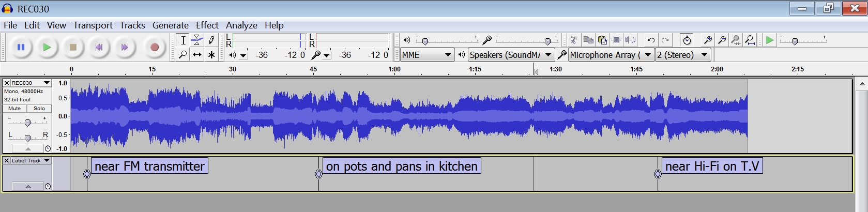Open the Effect menu
The height and width of the screenshot is (212, 868).
(x=207, y=25)
